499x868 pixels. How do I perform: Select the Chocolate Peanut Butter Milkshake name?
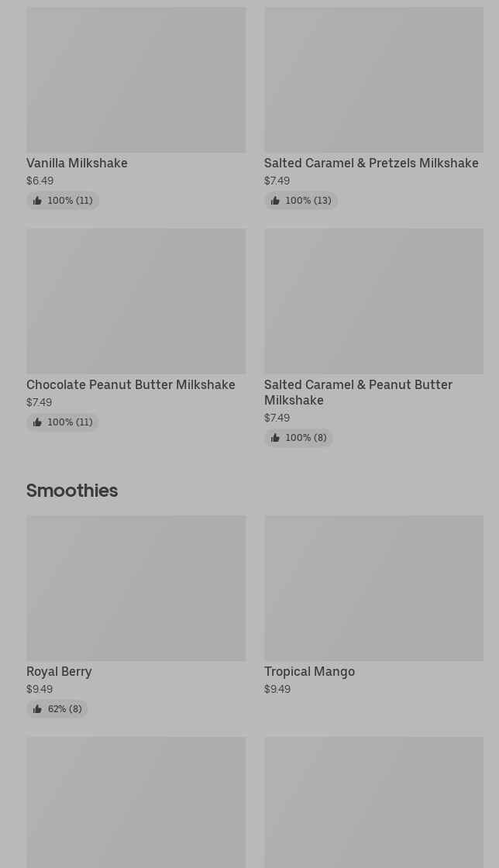(x=131, y=385)
